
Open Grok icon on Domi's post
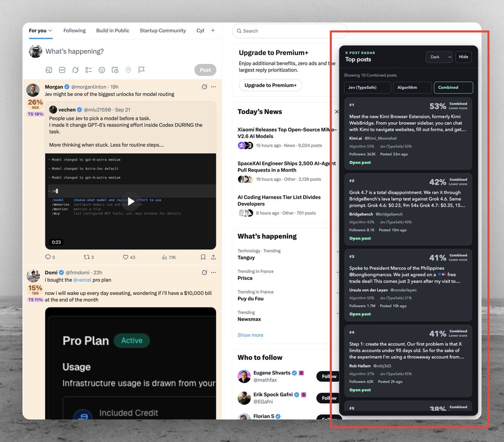click(204, 273)
